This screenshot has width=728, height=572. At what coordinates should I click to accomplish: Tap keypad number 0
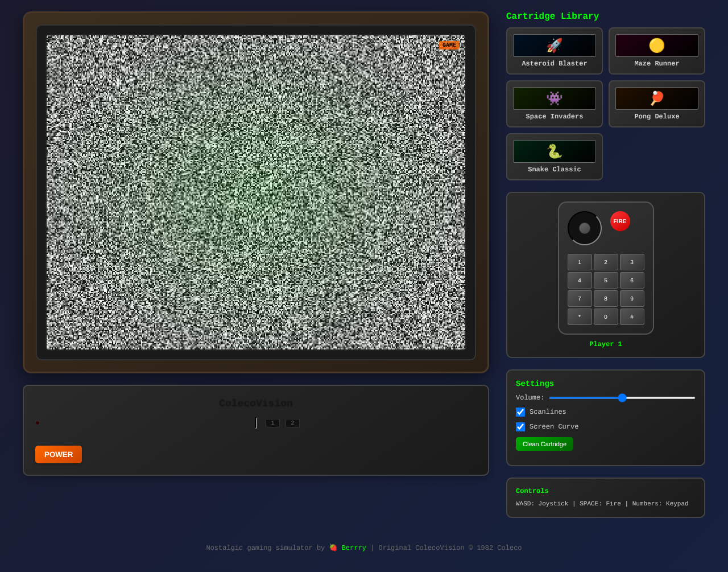click(605, 316)
